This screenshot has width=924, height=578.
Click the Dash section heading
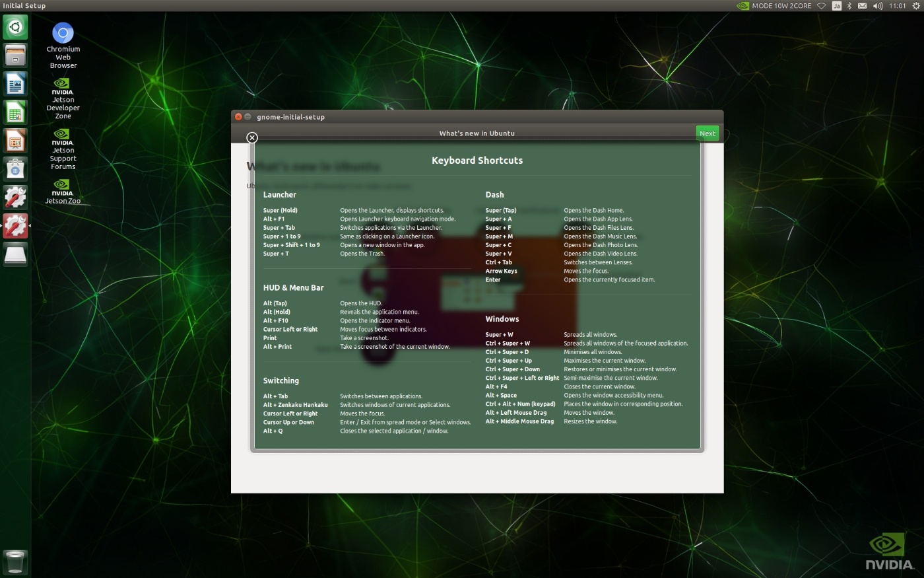click(x=494, y=195)
